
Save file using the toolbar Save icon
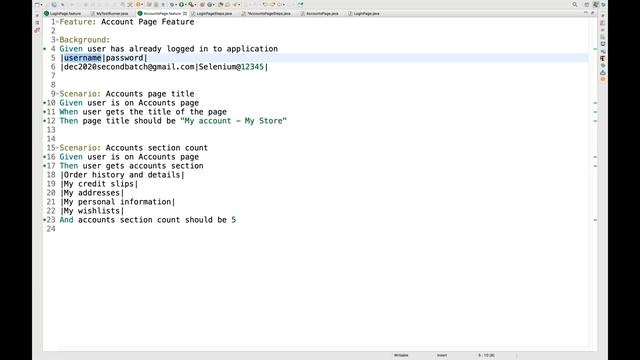pyautogui.click(x=54, y=4)
